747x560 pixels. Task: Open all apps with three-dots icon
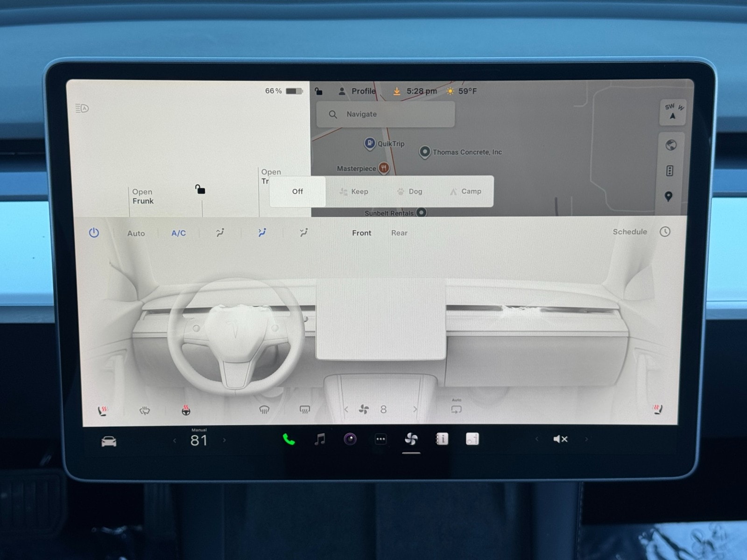(x=381, y=439)
